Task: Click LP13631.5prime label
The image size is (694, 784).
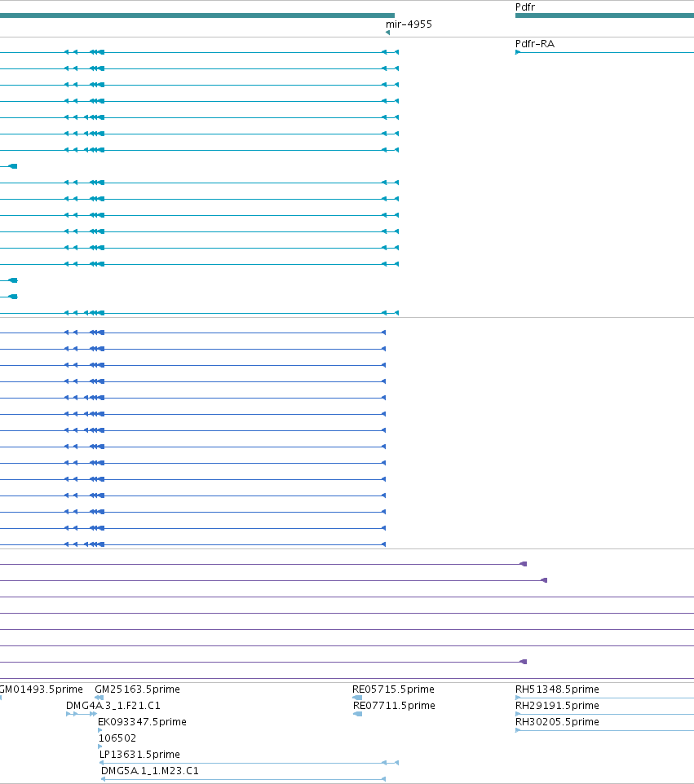Action: pos(139,755)
